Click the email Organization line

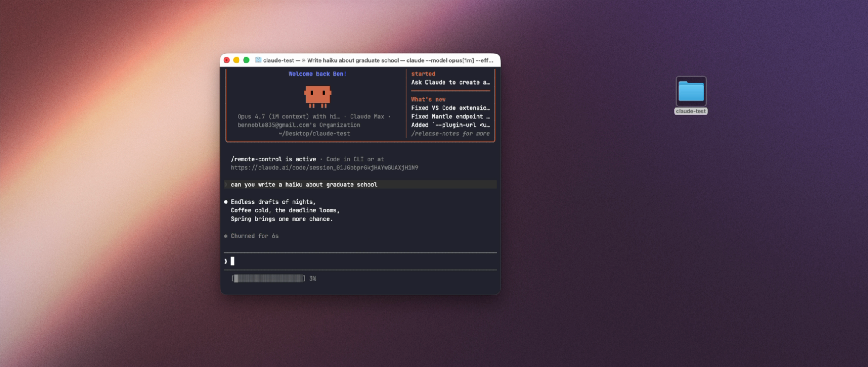pos(299,125)
